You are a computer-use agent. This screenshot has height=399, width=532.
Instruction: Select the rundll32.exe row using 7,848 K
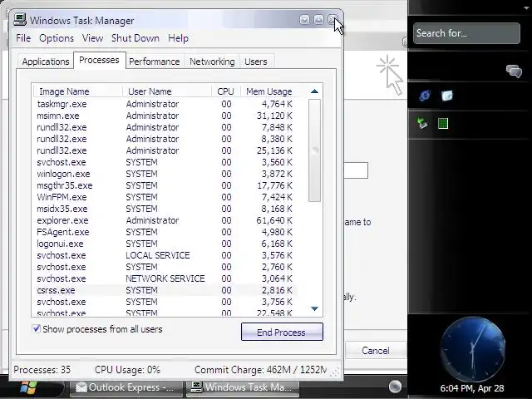point(165,127)
